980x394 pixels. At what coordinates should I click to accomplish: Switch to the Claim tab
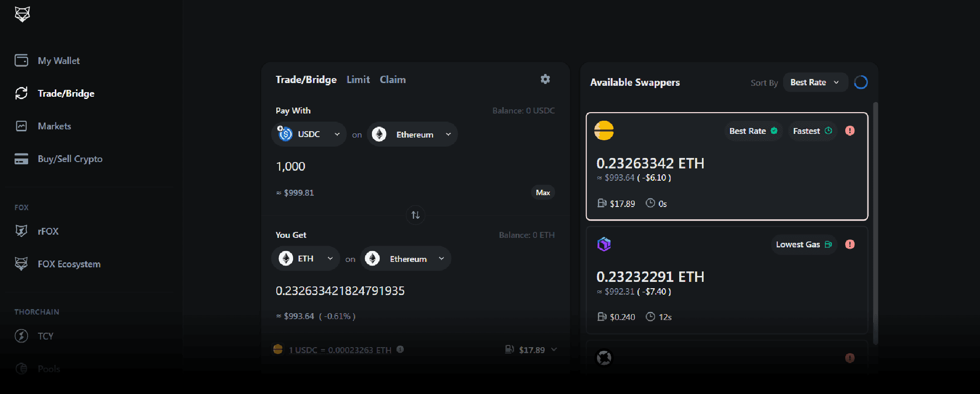[392, 80]
